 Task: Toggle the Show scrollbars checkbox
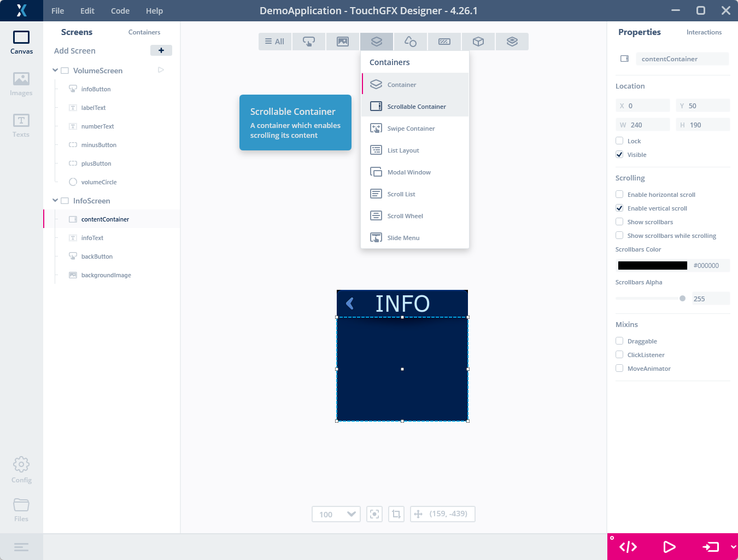point(619,221)
